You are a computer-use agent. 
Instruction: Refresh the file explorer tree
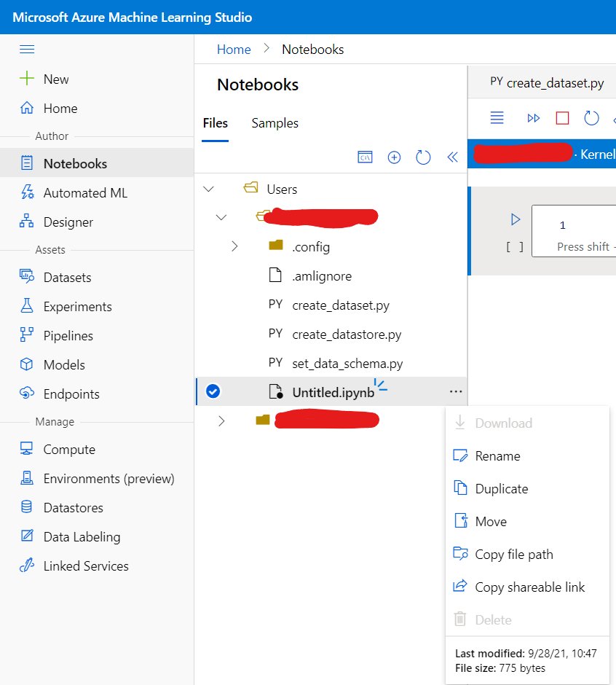423,157
